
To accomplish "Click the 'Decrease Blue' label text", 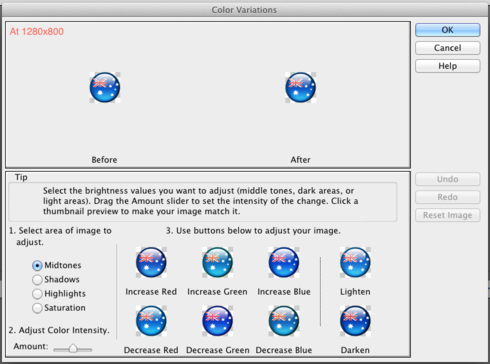I will coord(284,350).
